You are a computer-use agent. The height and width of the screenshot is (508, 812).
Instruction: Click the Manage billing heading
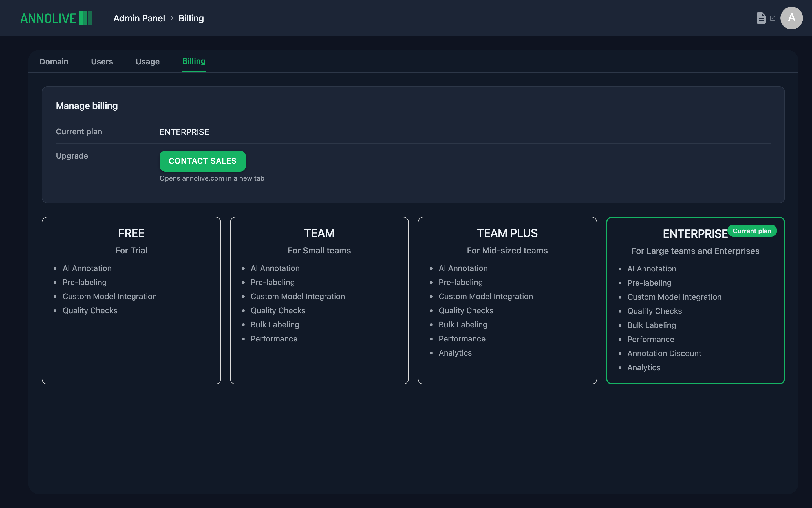click(x=87, y=106)
